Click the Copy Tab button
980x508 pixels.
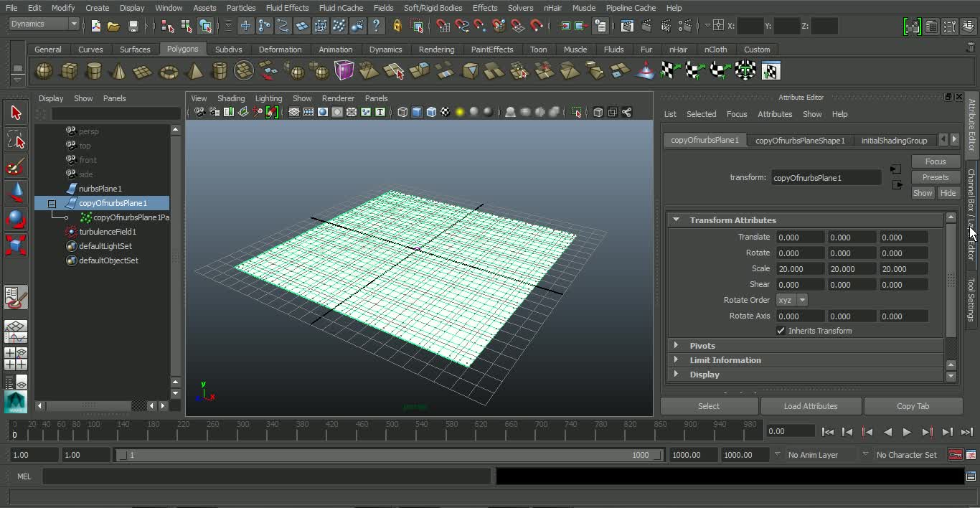(913, 406)
